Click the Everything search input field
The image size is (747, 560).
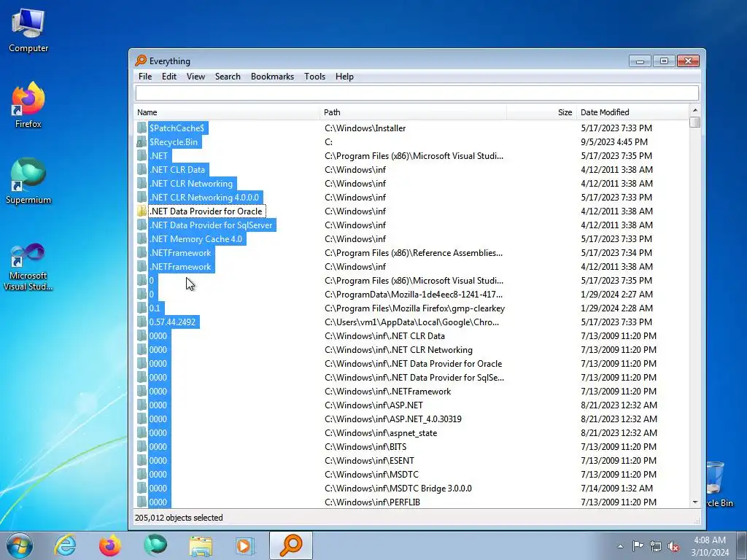(417, 93)
